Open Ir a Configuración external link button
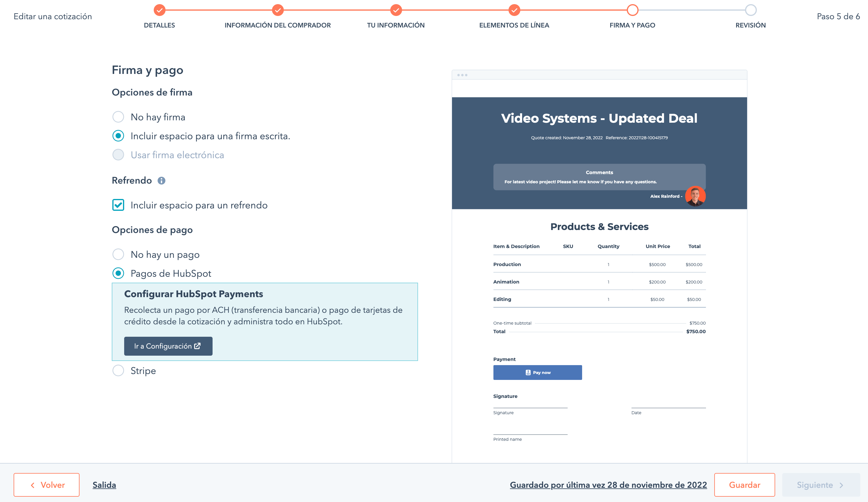The image size is (868, 502). (168, 346)
